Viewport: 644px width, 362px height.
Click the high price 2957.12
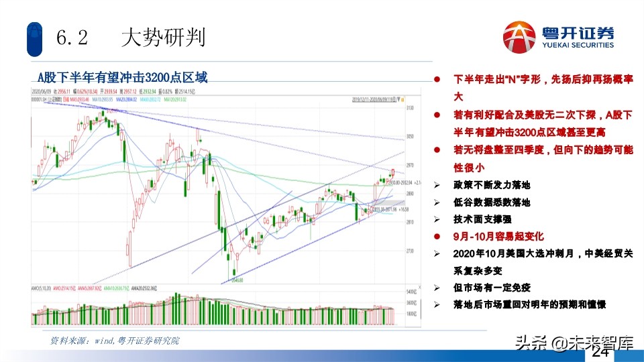pyautogui.click(x=129, y=92)
